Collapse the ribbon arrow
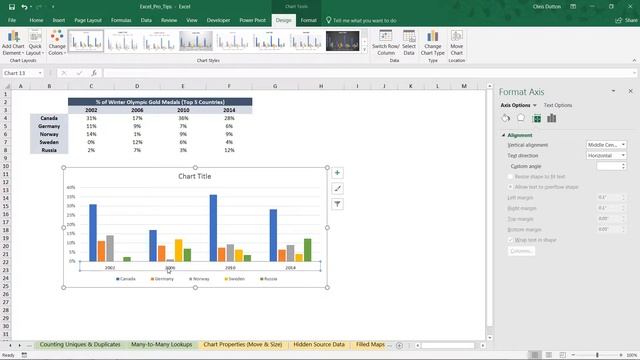This screenshot has width=640, height=360. point(634,60)
